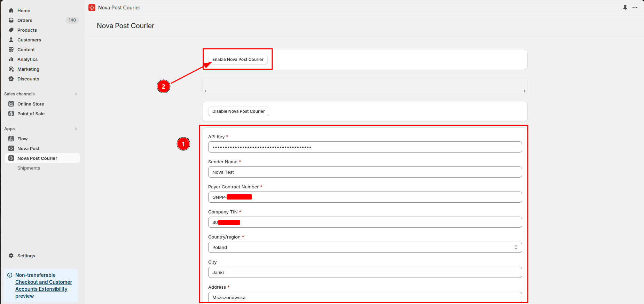Open Nova Post app in sidebar
The width and height of the screenshot is (644, 304).
click(29, 148)
